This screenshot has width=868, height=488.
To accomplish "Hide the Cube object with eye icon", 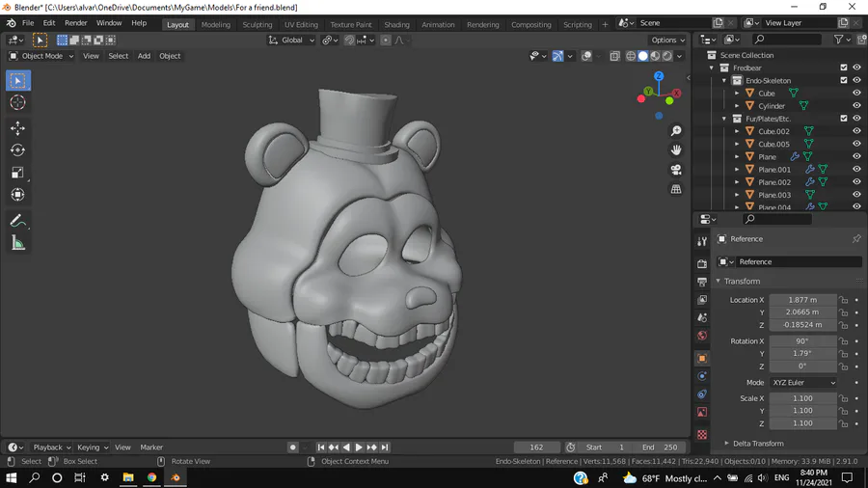I will [x=856, y=93].
